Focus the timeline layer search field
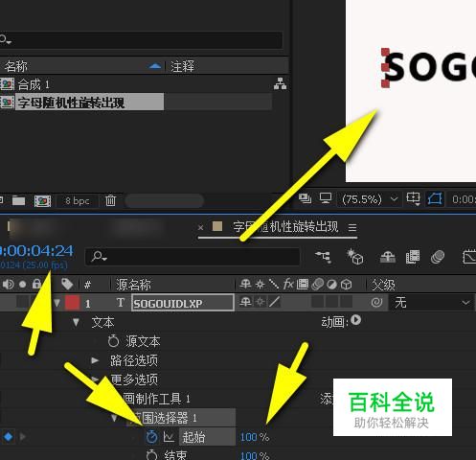This screenshot has height=460, width=476. pos(193,257)
